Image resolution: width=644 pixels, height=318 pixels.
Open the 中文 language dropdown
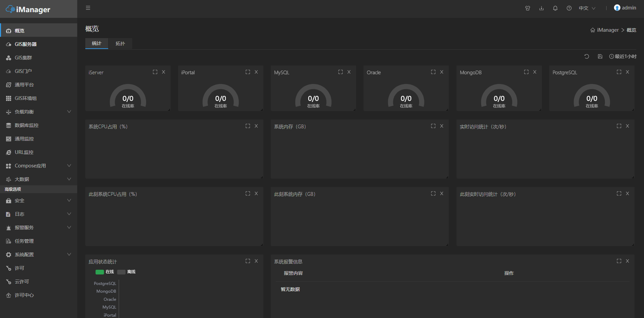587,8
